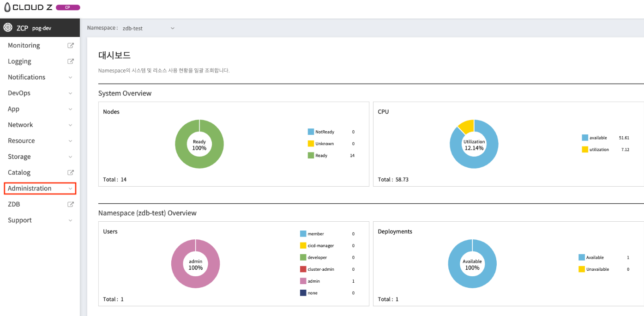Click Deployments Available blue legend swatch

[582, 257]
